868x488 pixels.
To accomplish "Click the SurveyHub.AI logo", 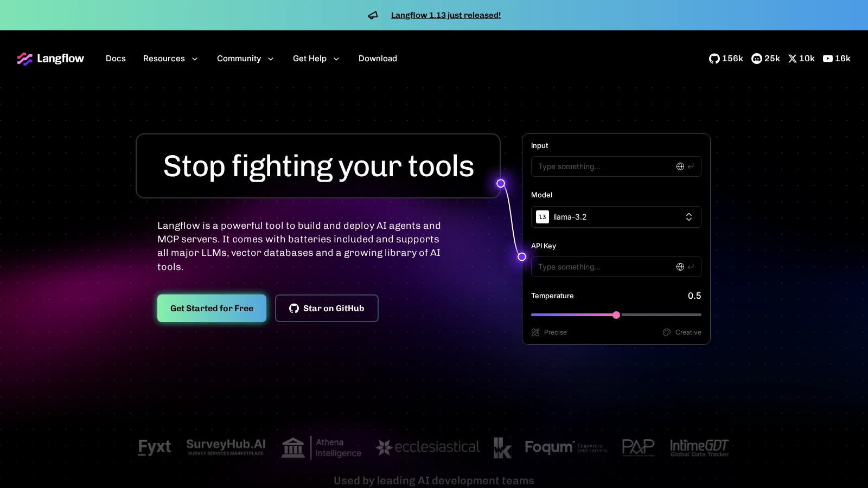I will (226, 447).
